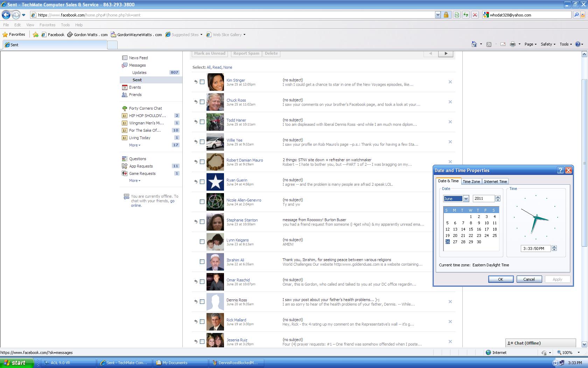
Task: Switch to the Time Zone tab
Action: 471,182
